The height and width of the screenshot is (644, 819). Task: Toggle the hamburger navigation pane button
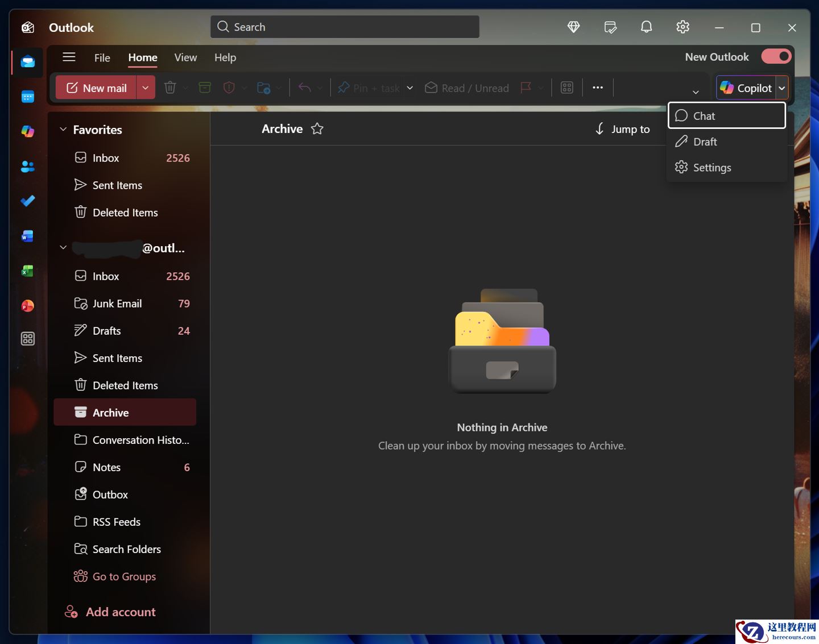pos(69,57)
